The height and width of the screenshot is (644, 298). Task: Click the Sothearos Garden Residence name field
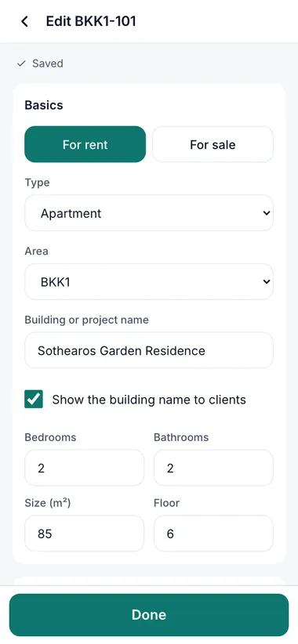[149, 350]
